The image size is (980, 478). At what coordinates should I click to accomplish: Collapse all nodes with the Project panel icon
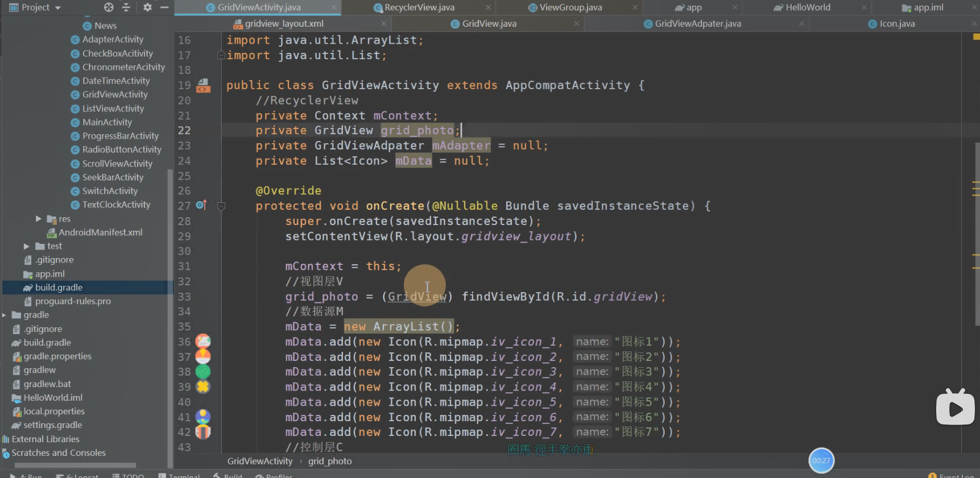tap(126, 7)
